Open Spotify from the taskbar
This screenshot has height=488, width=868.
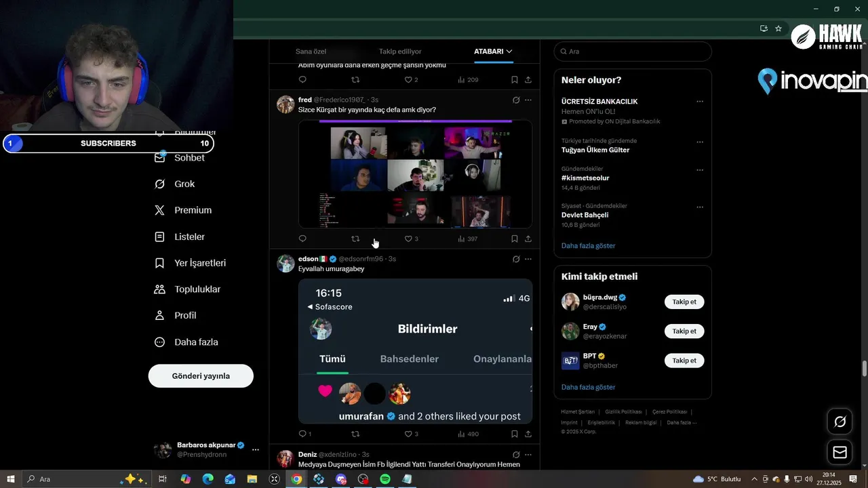tap(385, 479)
